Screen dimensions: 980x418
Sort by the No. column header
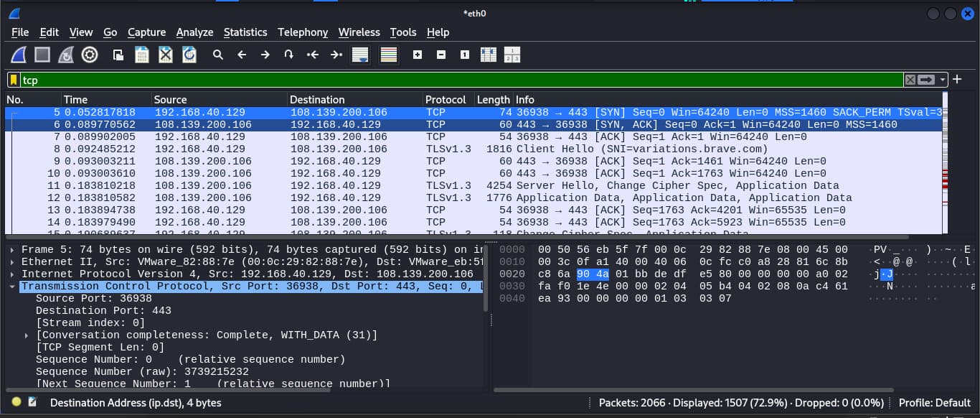(32, 99)
